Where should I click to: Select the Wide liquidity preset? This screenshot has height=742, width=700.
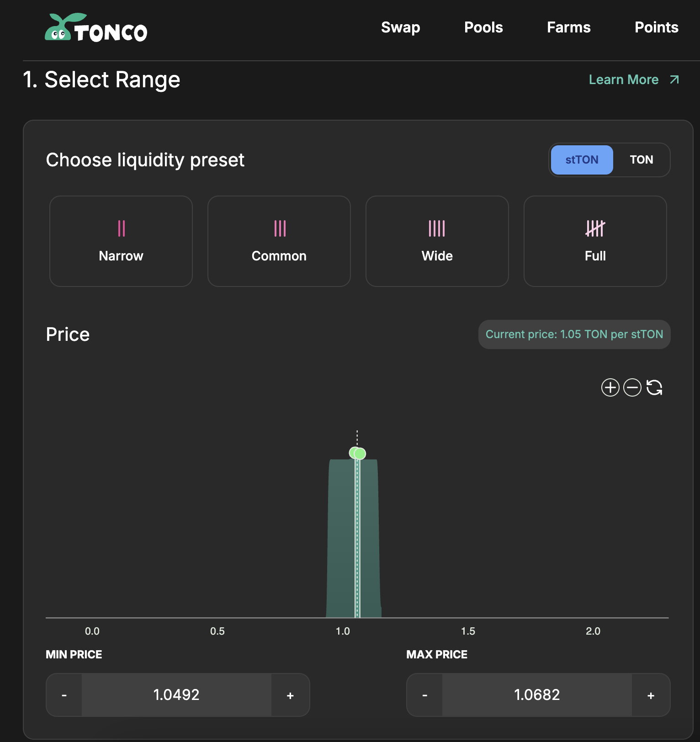tap(437, 241)
